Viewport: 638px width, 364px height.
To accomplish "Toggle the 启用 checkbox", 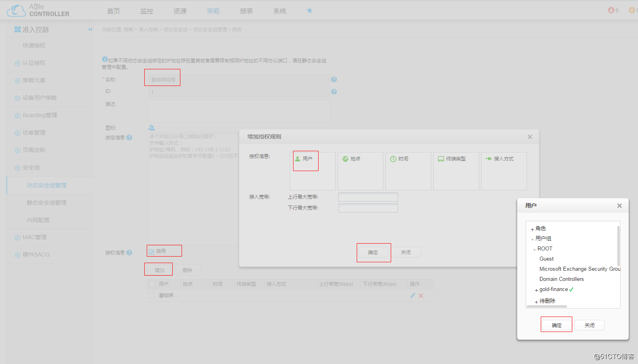I will (151, 252).
